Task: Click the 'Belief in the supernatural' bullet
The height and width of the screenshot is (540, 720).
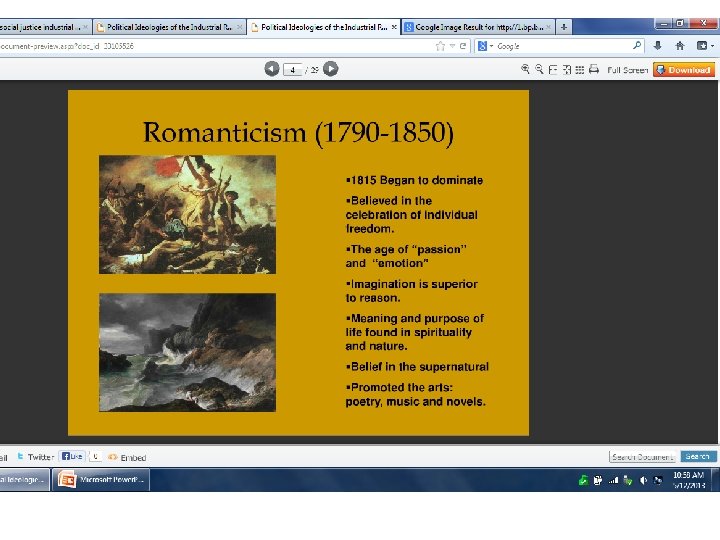Action: [417, 366]
